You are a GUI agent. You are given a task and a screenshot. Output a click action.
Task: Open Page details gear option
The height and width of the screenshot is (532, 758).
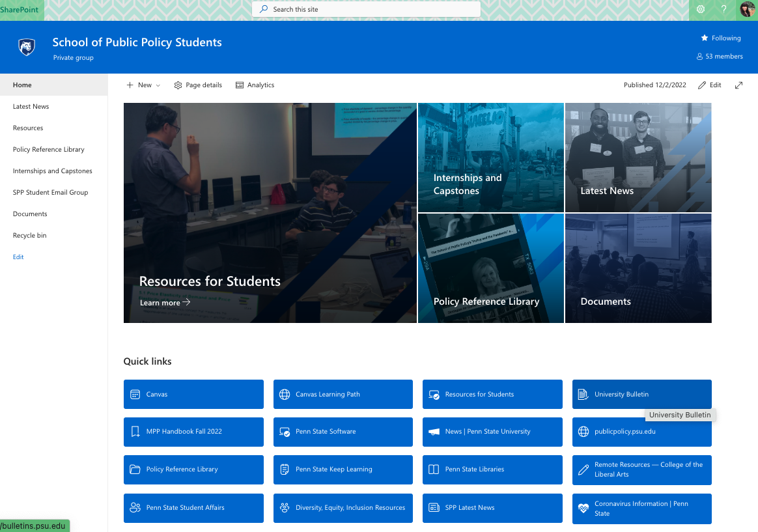(198, 85)
